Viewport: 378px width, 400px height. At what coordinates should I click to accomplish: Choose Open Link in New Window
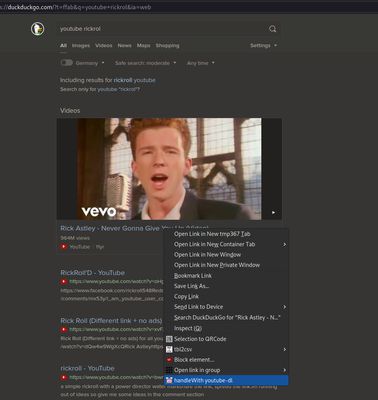click(x=226, y=255)
